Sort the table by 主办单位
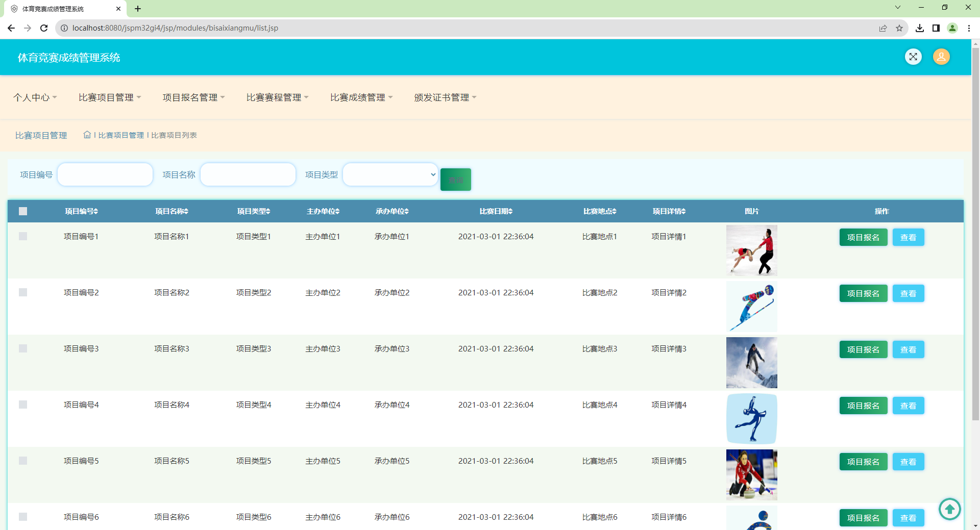The height and width of the screenshot is (530, 980). [323, 211]
